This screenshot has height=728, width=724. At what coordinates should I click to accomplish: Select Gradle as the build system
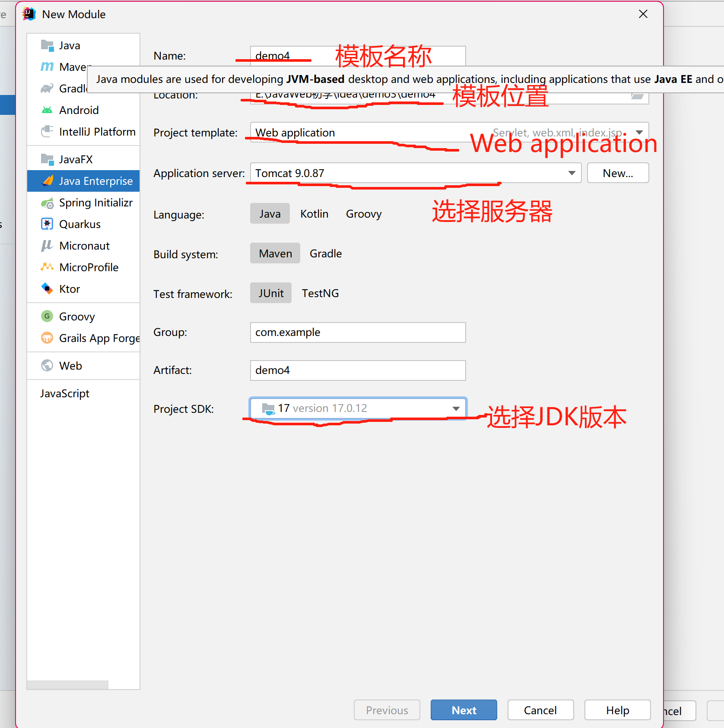(325, 253)
